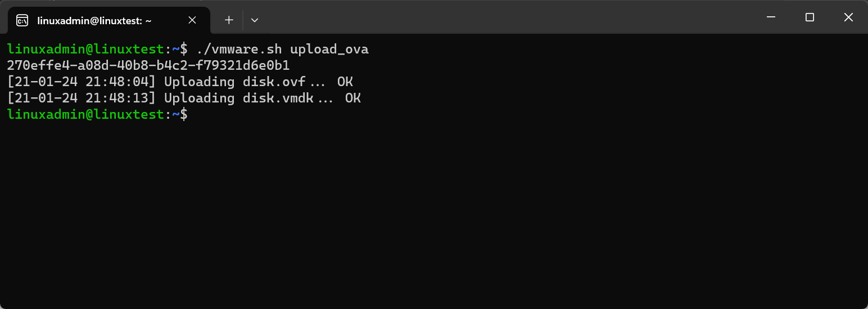Screen dimensions: 868x309
Task: Click the empty title bar area
Action: 506,17
